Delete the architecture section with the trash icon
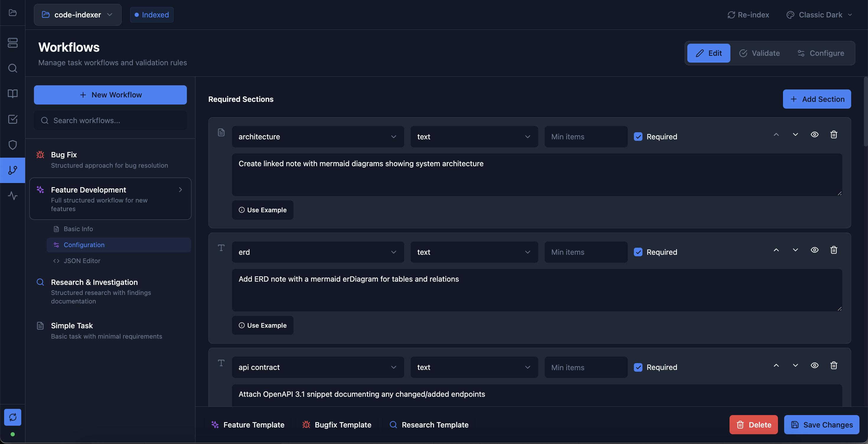Viewport: 868px width, 444px height. tap(834, 135)
